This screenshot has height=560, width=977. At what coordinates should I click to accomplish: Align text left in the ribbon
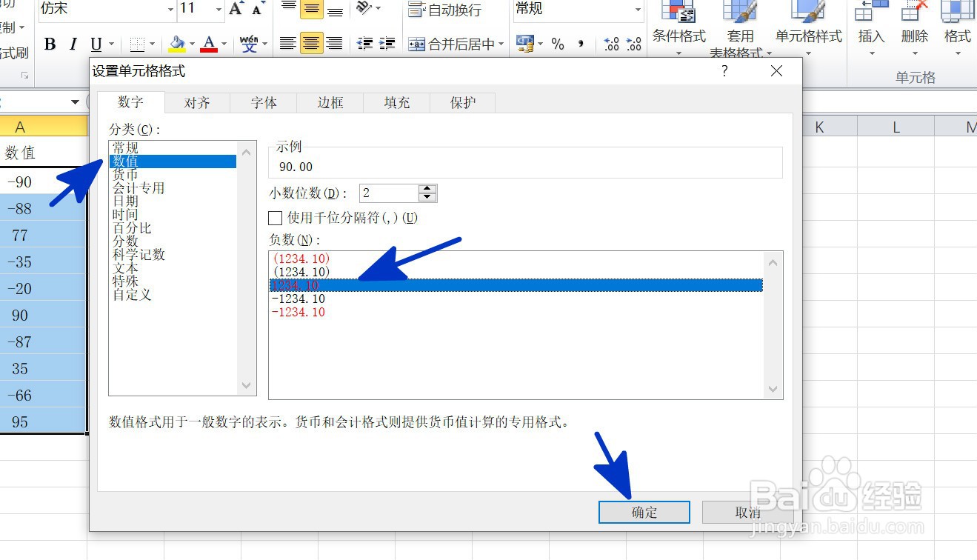tap(288, 44)
